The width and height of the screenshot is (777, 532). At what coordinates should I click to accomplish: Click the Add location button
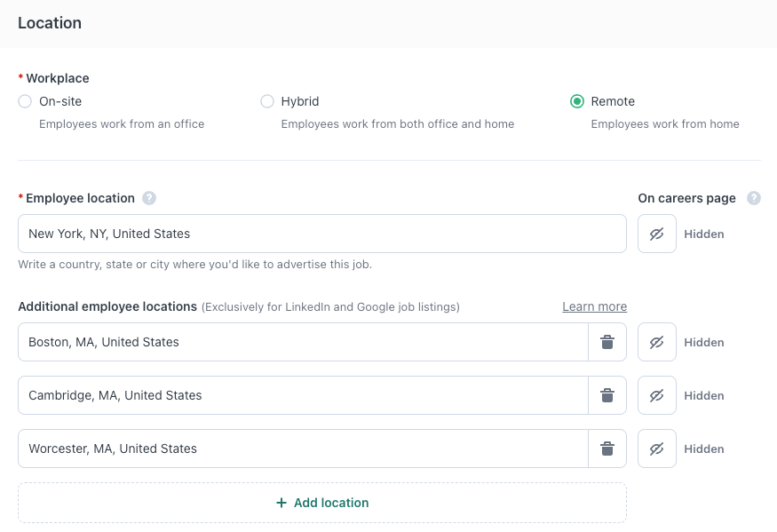[322, 503]
